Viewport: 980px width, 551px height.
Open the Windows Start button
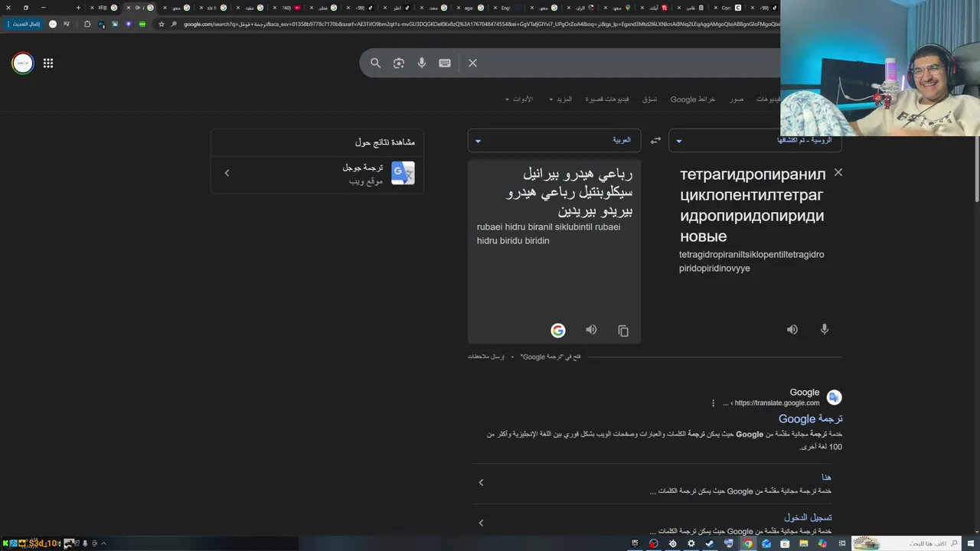tap(970, 543)
